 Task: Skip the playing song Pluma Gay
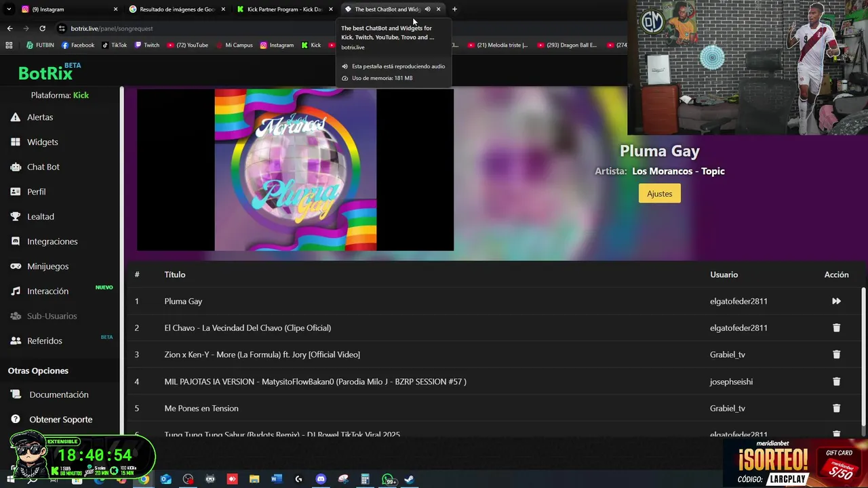point(836,301)
